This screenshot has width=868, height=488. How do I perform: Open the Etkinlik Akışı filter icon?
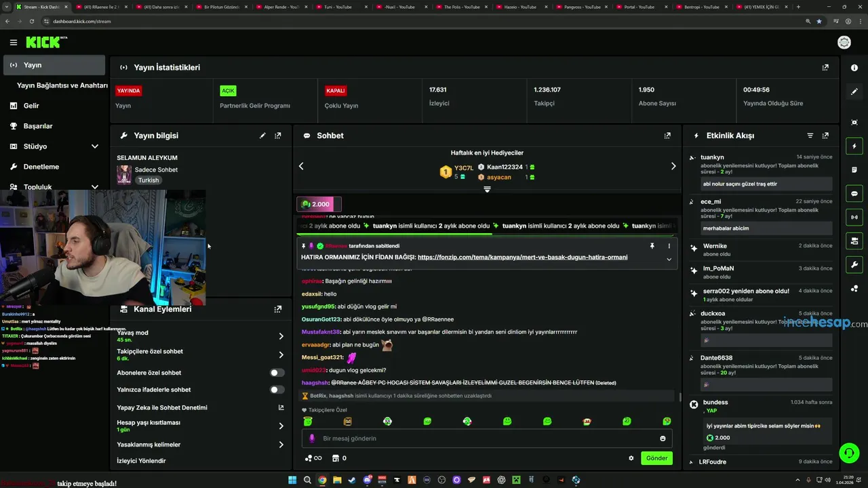(x=810, y=136)
